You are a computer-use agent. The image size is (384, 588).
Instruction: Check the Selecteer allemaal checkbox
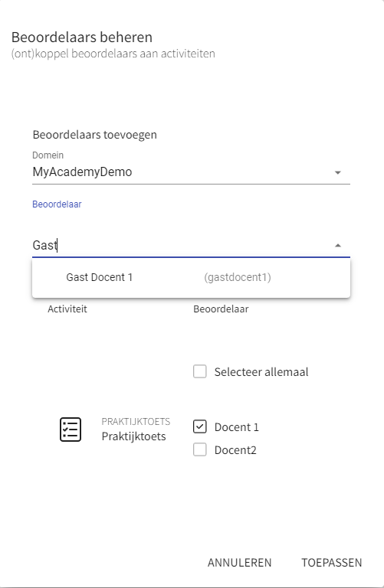click(200, 371)
